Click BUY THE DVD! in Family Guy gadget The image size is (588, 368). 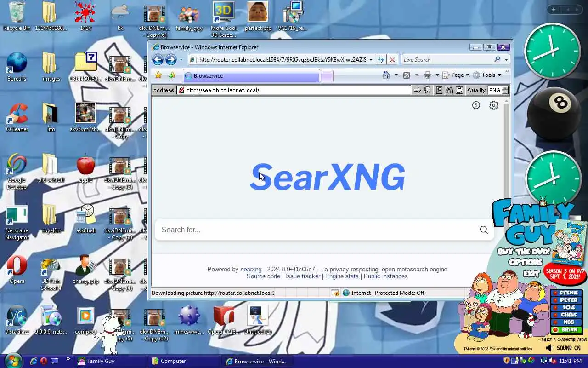click(x=524, y=252)
